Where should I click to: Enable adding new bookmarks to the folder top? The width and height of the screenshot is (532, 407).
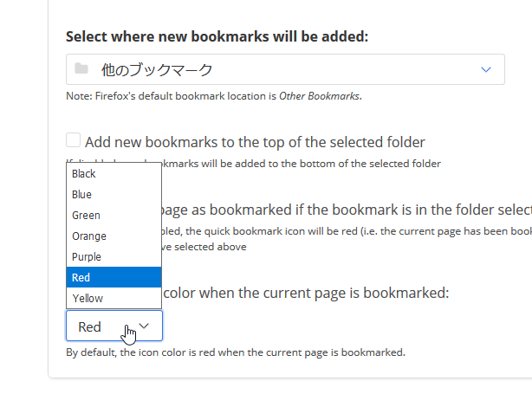pos(74,140)
